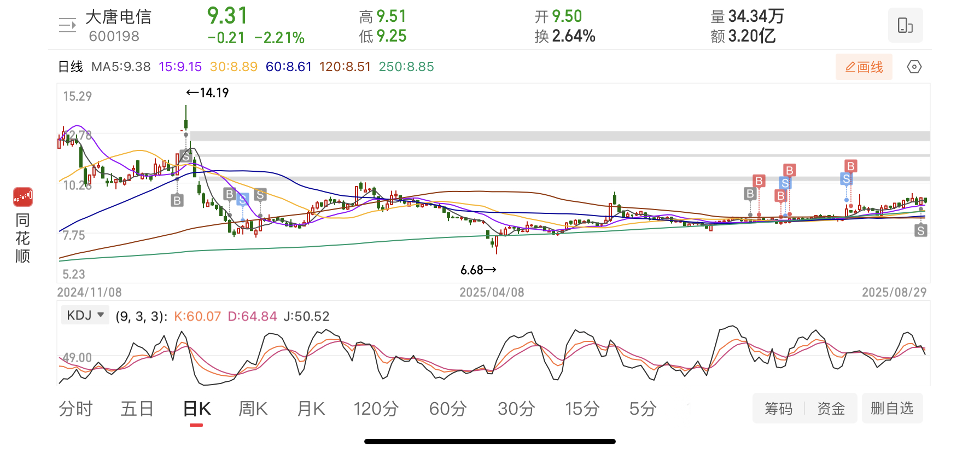Tap the volume 34.34万 value
The height and width of the screenshot is (453, 980).
pyautogui.click(x=756, y=16)
